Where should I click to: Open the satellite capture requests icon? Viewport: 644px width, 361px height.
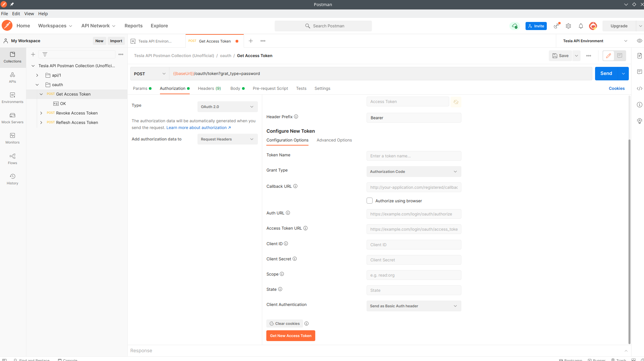coord(556,26)
